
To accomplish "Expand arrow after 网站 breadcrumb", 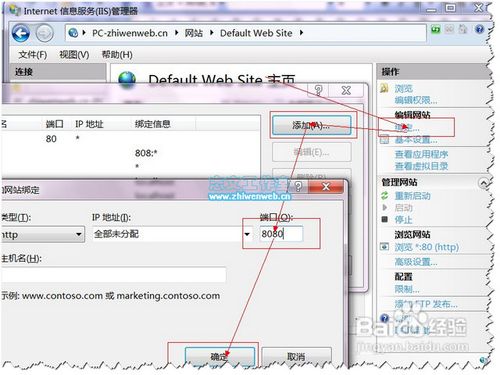I will [x=212, y=33].
